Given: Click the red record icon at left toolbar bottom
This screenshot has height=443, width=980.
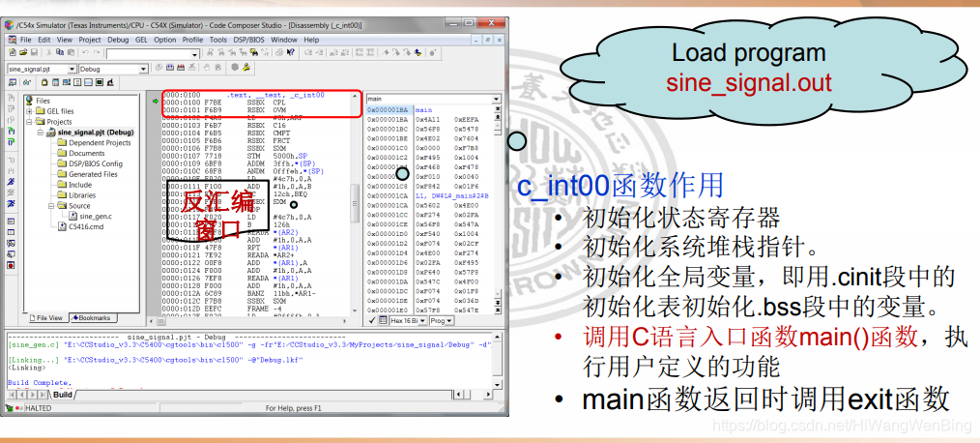Looking at the screenshot, I should tap(11, 265).
